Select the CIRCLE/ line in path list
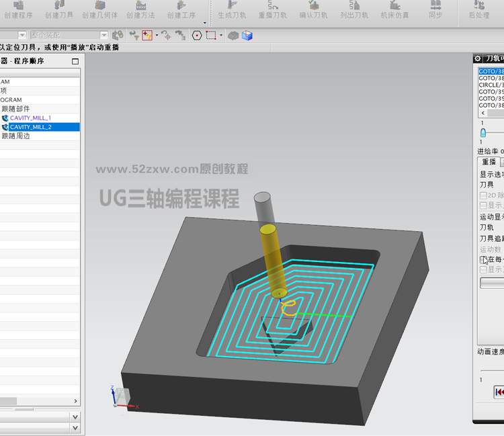The image size is (504, 436). coord(491,85)
